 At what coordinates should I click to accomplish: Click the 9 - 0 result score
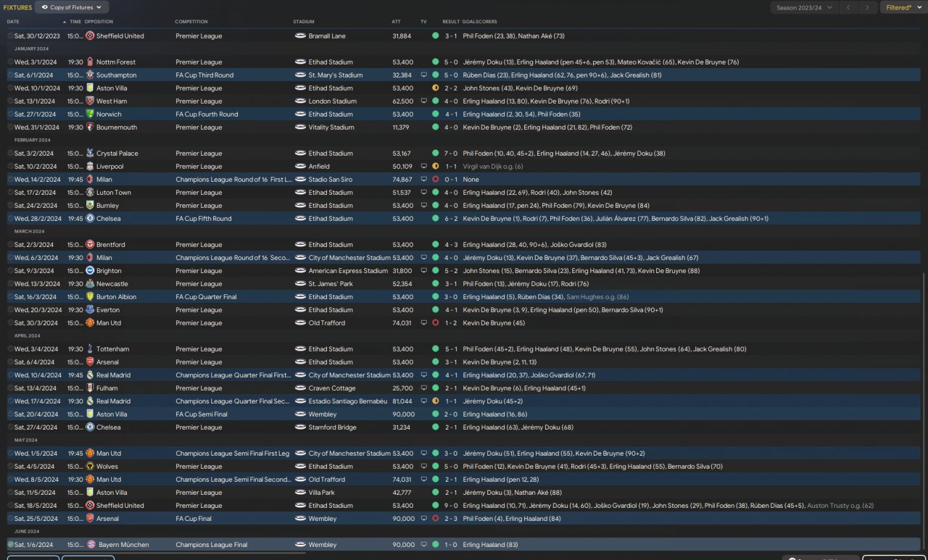[451, 506]
